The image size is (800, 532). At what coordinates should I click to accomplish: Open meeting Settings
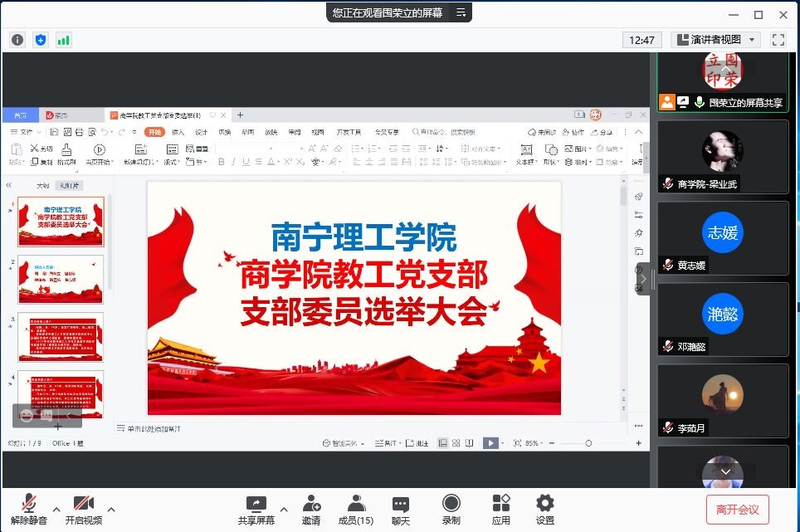[x=544, y=509]
